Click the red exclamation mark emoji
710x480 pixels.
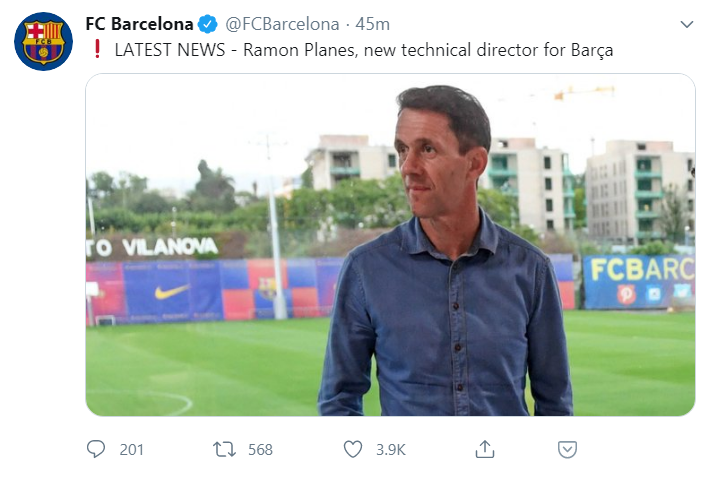[x=97, y=49]
